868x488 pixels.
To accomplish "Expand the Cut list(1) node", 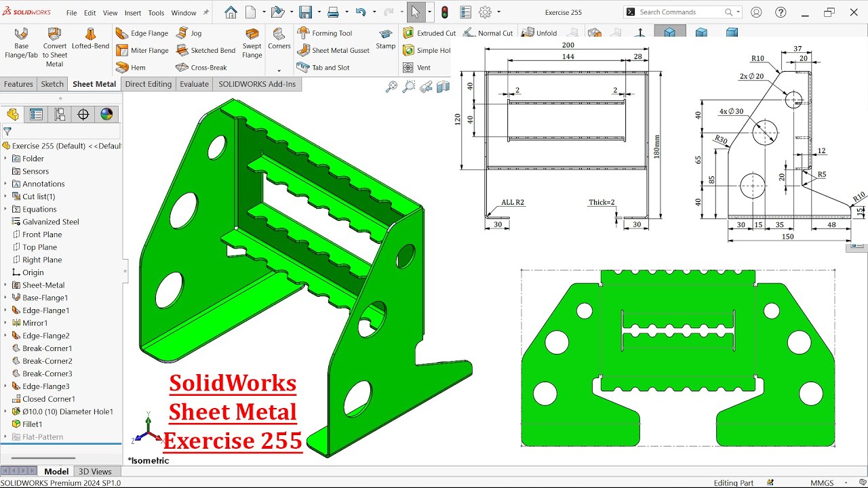I will (5, 197).
